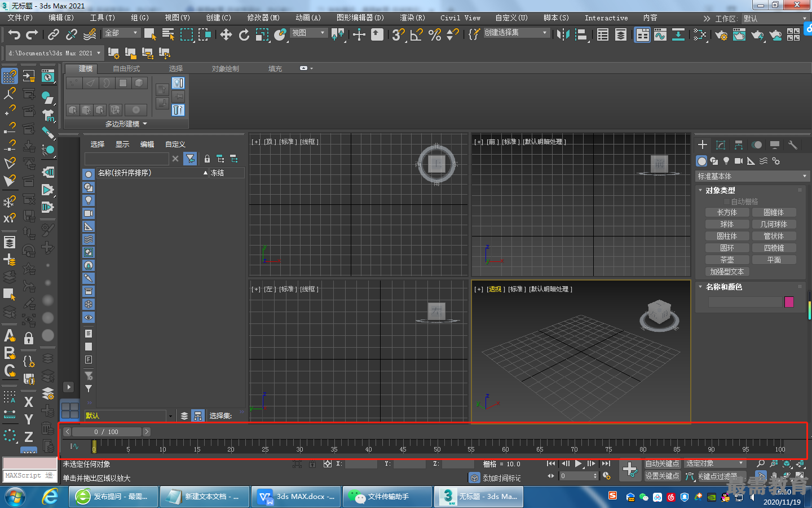Expand the 多边形建模 ribbon panel
This screenshot has height=508, width=812.
[x=126, y=124]
